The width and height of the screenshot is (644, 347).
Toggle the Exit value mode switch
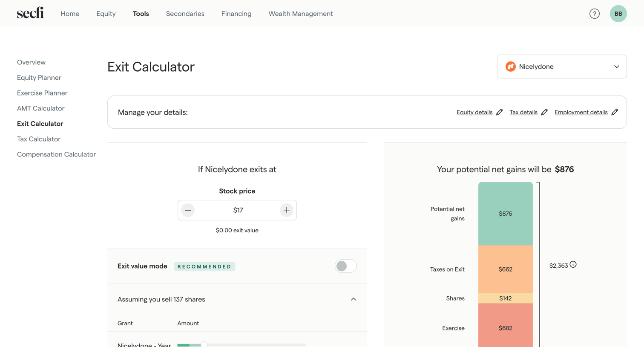[346, 266]
